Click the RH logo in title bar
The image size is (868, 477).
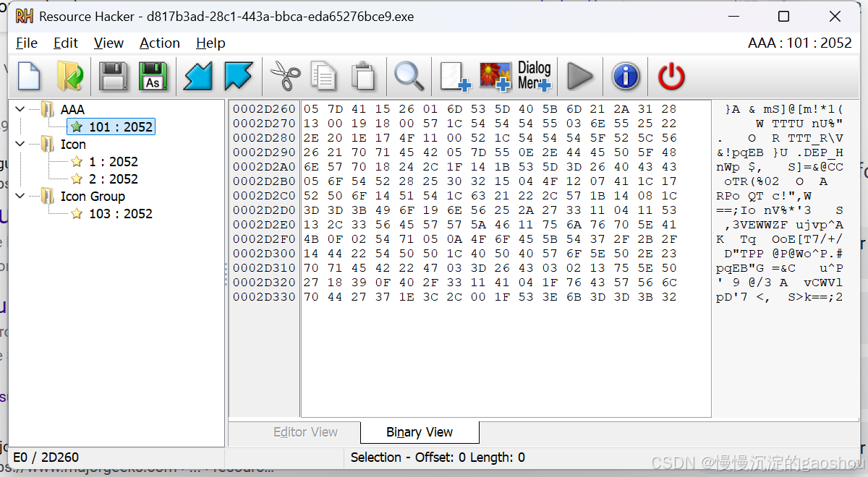click(25, 16)
